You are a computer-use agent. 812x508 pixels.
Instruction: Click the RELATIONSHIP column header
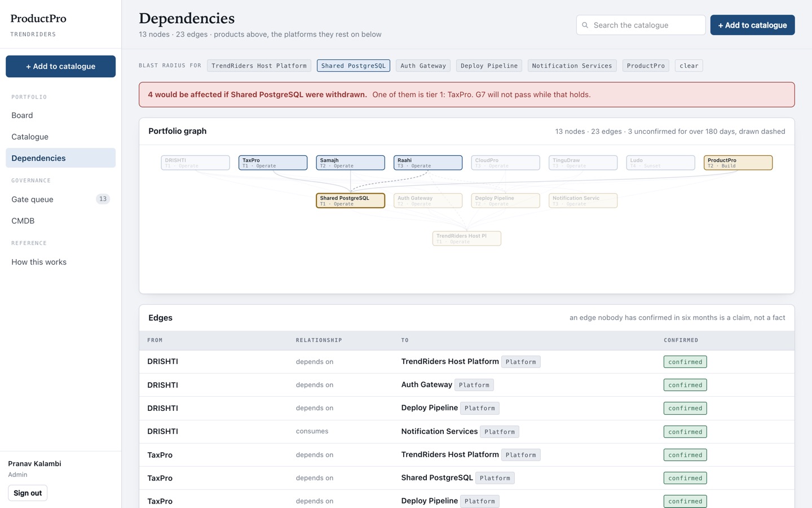319,340
